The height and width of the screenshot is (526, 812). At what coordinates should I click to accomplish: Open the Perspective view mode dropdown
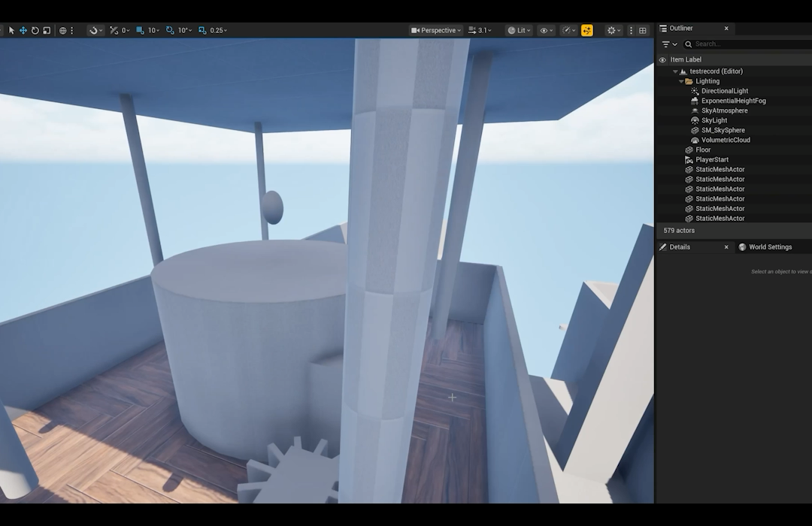pyautogui.click(x=436, y=31)
